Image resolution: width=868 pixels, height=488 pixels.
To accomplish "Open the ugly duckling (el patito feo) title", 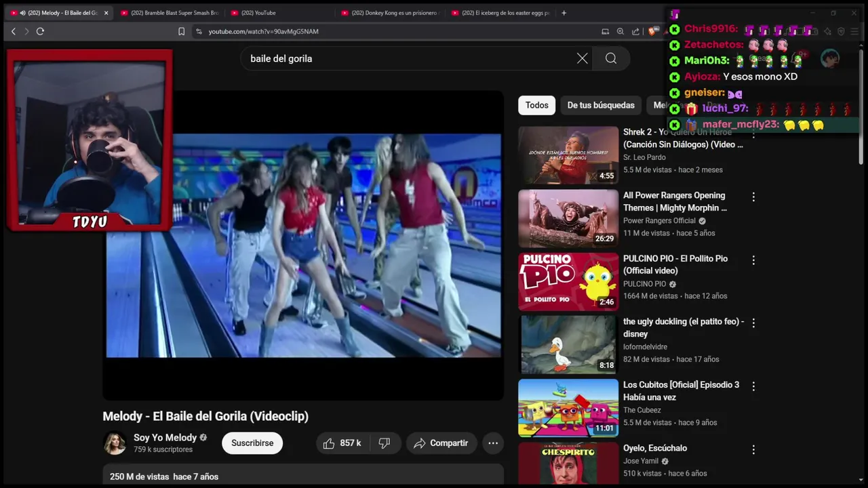I will (684, 327).
